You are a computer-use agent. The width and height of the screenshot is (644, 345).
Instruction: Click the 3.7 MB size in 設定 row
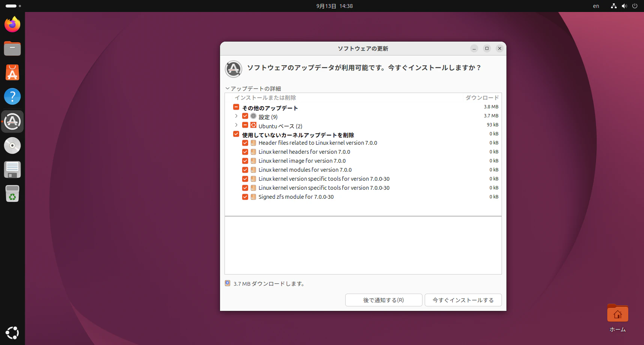(491, 116)
